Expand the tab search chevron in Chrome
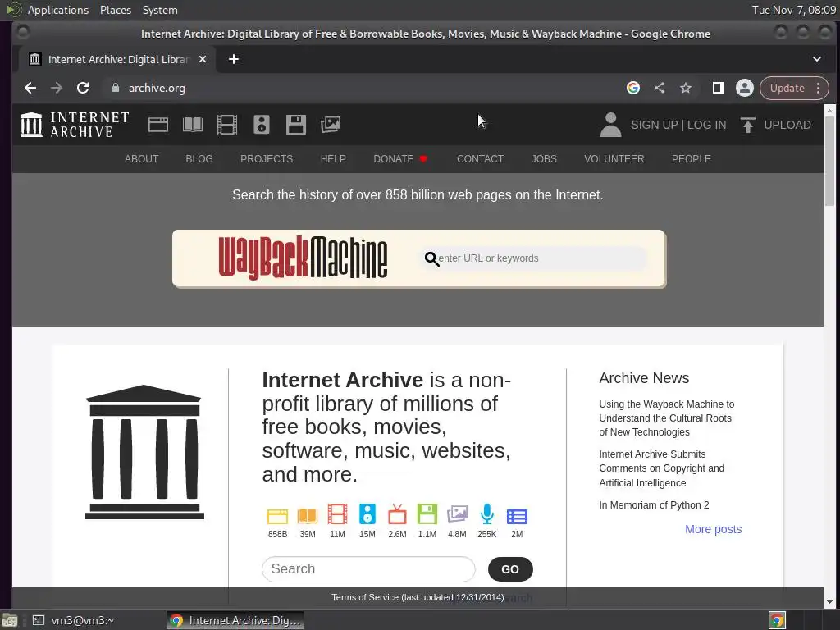Viewport: 840px width, 630px height. pos(817,59)
